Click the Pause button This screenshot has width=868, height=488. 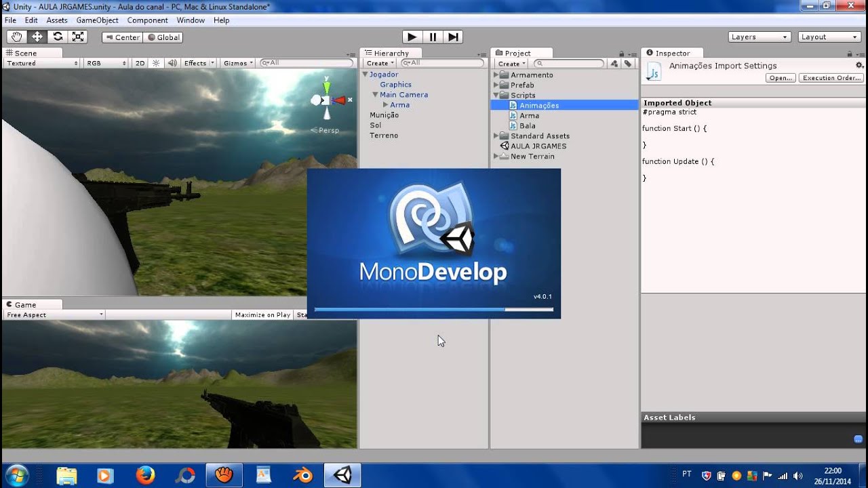pyautogui.click(x=433, y=37)
